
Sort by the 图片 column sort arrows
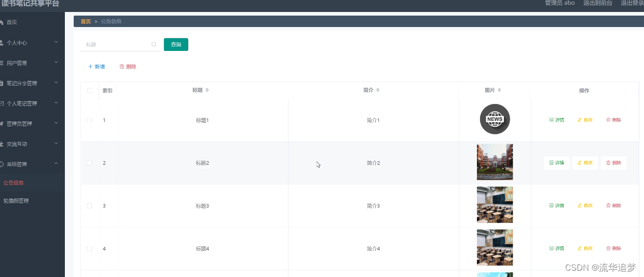point(499,90)
